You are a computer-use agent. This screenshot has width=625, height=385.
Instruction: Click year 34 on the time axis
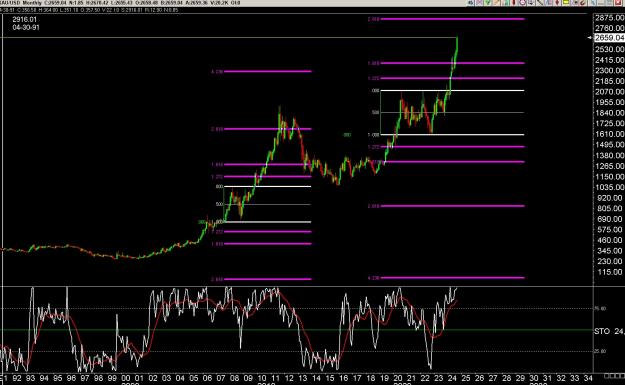coord(588,378)
